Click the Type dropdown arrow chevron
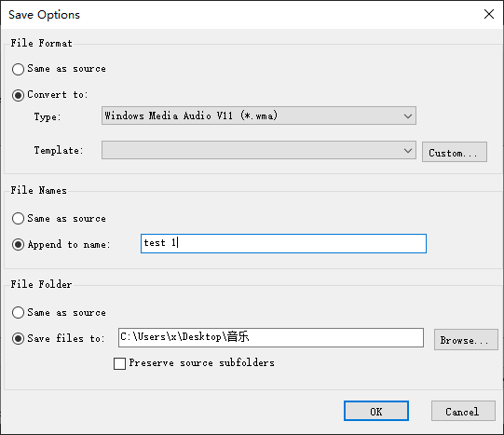The image size is (504, 435). click(x=408, y=116)
